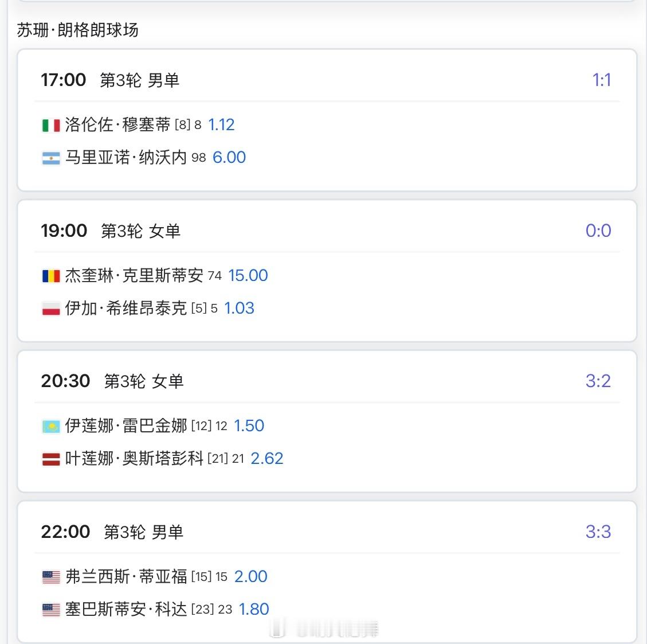Click the US flag beside 塞巴斯蒂安·科达
The height and width of the screenshot is (644, 647).
[51, 610]
